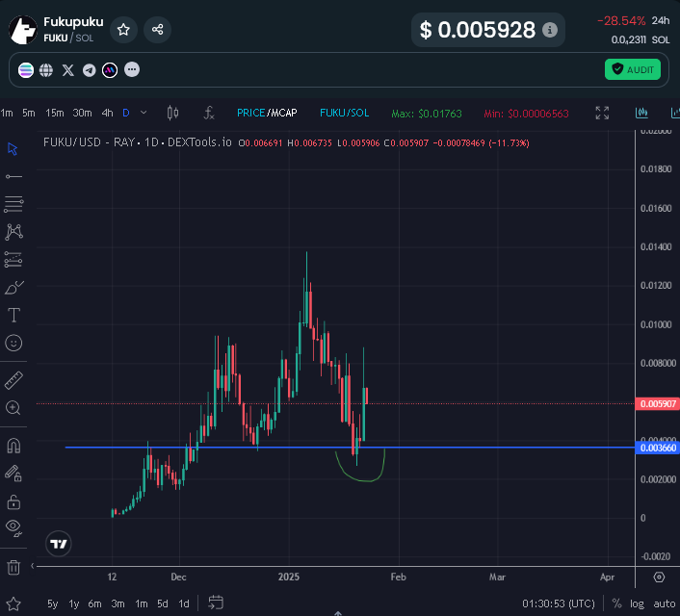Collapse the drawing toolbar arrow
Screen dimensions: 680x616
33,566
